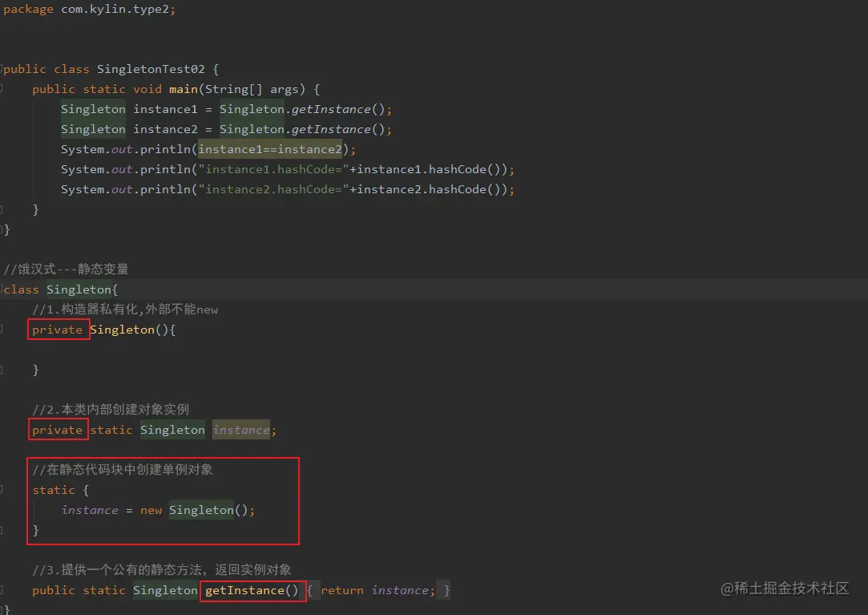Click the instance1.hashCode() method call
The image size is (868, 615).
pyautogui.click(x=429, y=169)
